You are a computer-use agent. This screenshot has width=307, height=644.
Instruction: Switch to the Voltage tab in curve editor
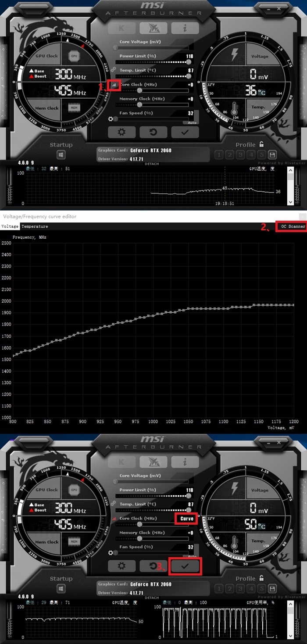tap(10, 226)
